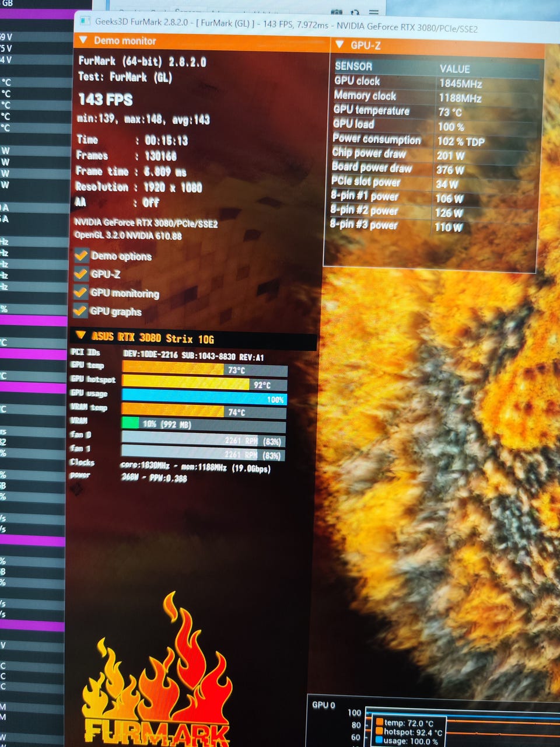Click the FurMark (64-bit) 2.8.2.0 heading
The height and width of the screenshot is (747, 560).
142,61
